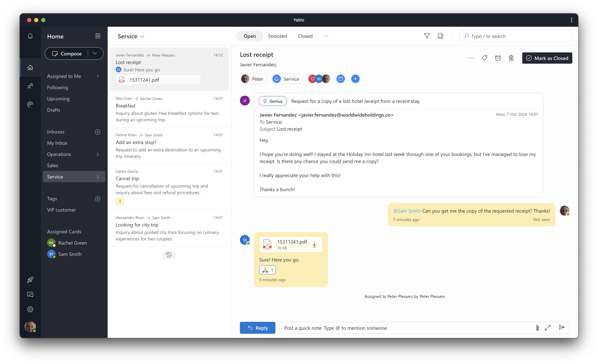Download the 15311241.pdf attachment
The image size is (598, 364).
(314, 244)
